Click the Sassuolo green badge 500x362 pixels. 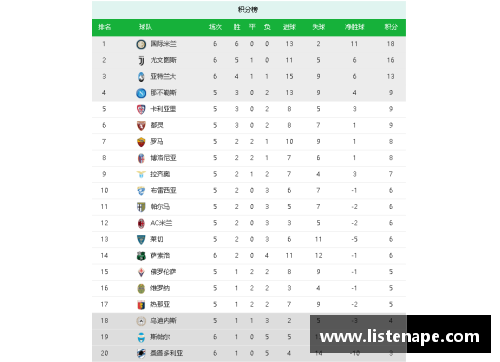point(141,256)
